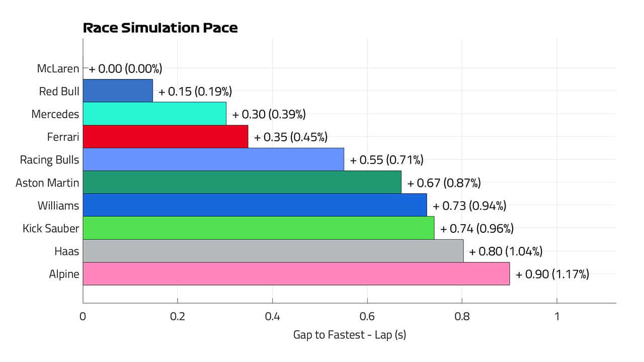The width and height of the screenshot is (644, 362).
Task: Select the Racing Bulls light blue bar
Action: 213,159
